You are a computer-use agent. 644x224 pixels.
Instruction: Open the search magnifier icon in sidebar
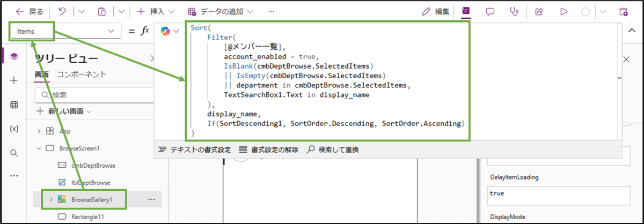pyautogui.click(x=14, y=153)
